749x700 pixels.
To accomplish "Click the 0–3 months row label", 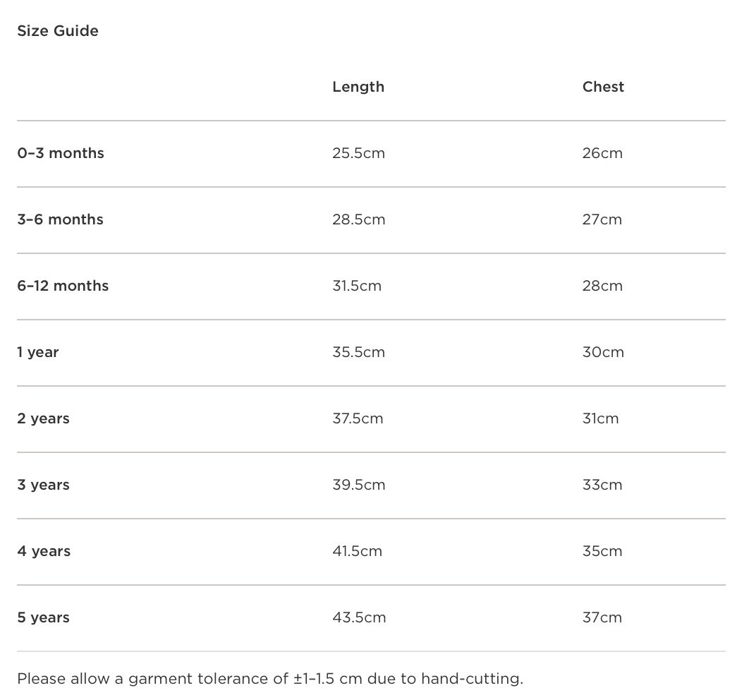I will [61, 153].
